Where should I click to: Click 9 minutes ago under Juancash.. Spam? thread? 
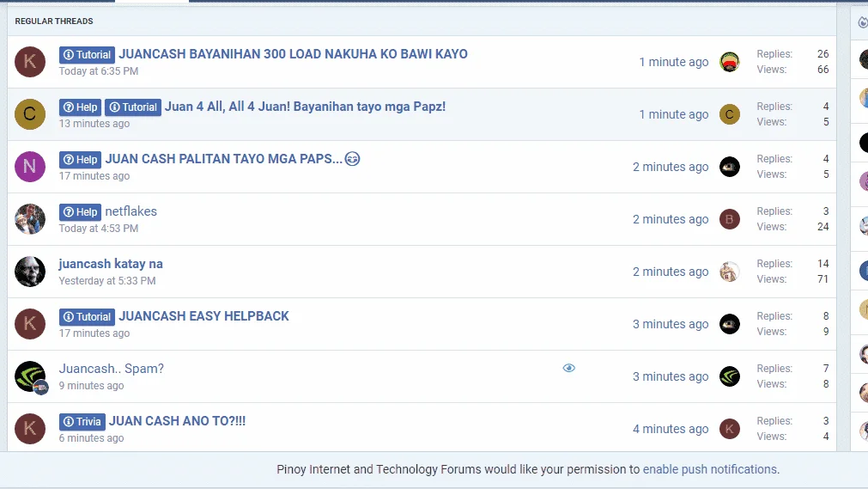coord(91,386)
